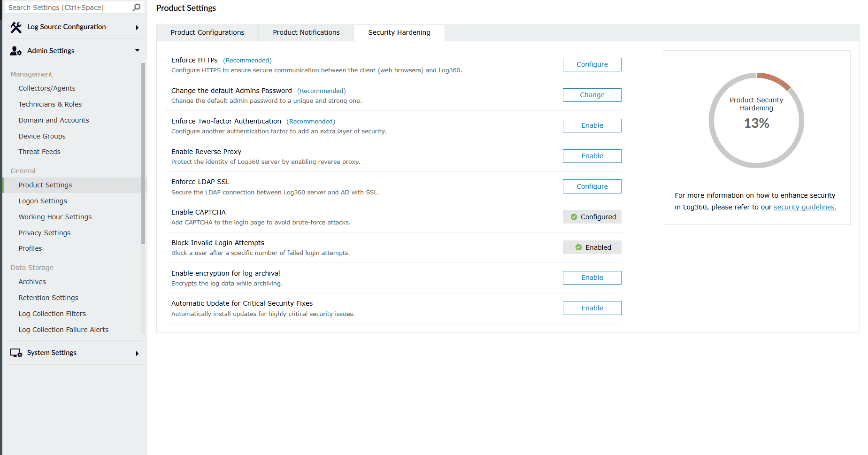Click the green check beside Enabled login attempts
This screenshot has width=868, height=455.
(579, 247)
